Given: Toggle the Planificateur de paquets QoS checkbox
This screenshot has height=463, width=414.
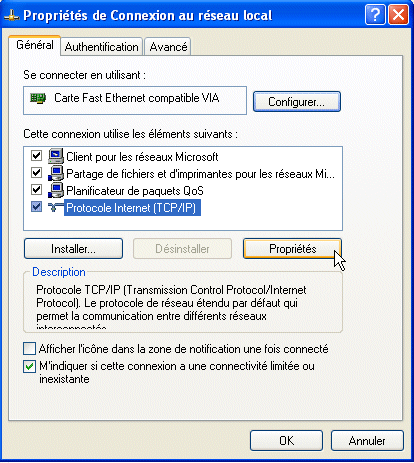Looking at the screenshot, I should click(36, 189).
